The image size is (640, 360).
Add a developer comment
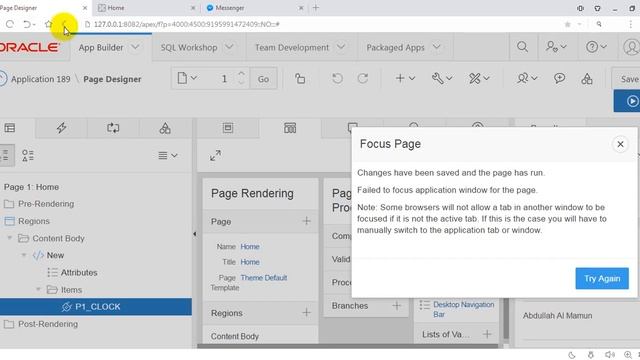click(x=559, y=78)
